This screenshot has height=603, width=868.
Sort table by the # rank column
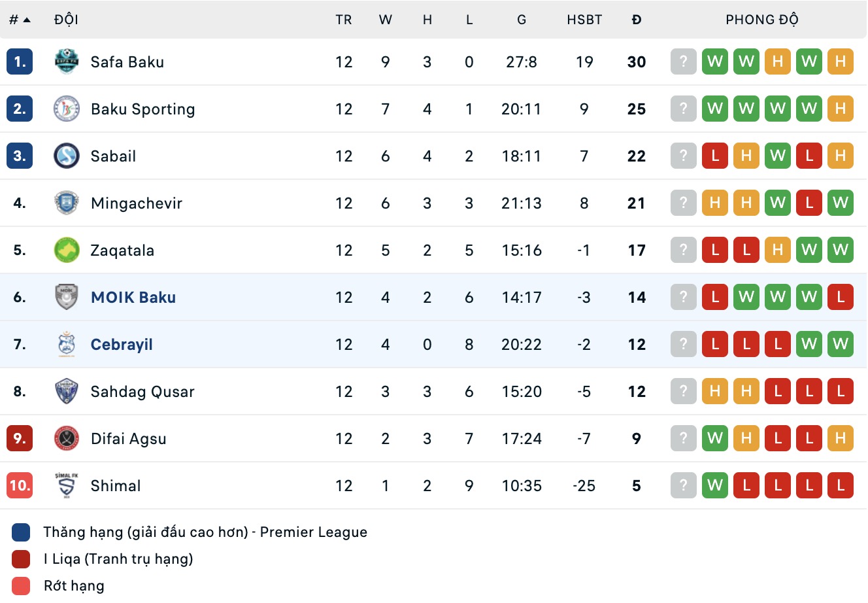coord(20,20)
